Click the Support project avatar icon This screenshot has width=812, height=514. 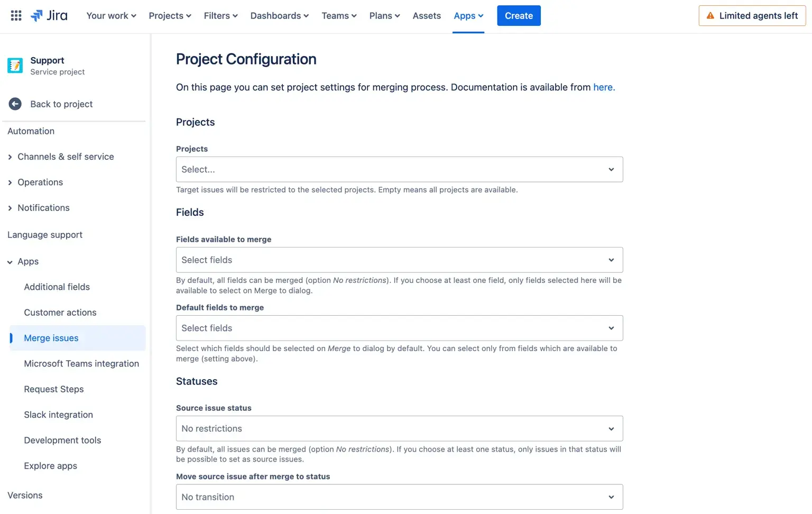[x=15, y=66]
